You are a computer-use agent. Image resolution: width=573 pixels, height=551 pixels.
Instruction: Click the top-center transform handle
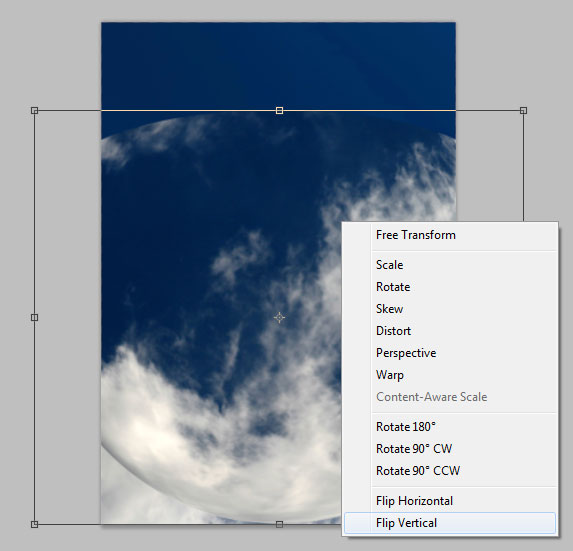click(280, 110)
